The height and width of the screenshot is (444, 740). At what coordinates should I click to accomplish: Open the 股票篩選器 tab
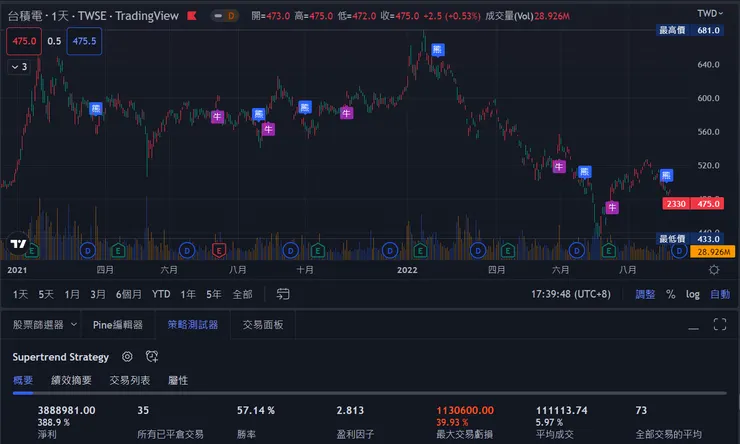[x=38, y=325]
